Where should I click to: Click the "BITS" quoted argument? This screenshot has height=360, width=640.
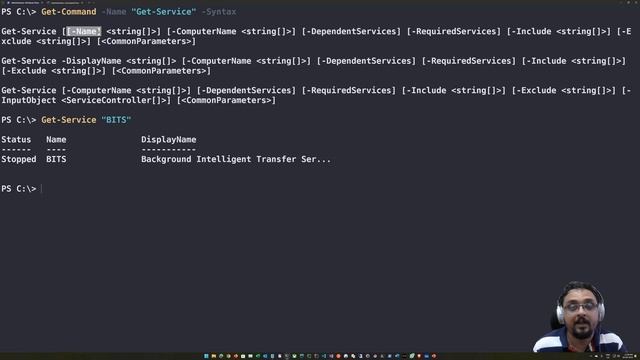[116, 120]
